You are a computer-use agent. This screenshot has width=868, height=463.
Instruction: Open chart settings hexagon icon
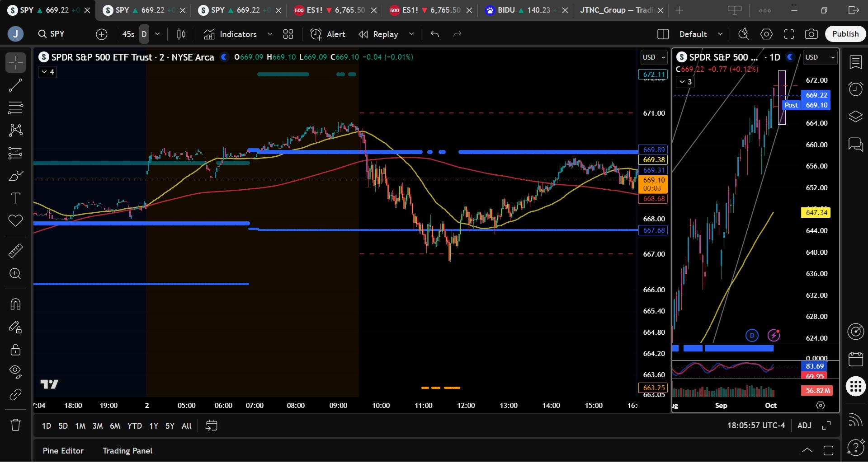tap(766, 34)
